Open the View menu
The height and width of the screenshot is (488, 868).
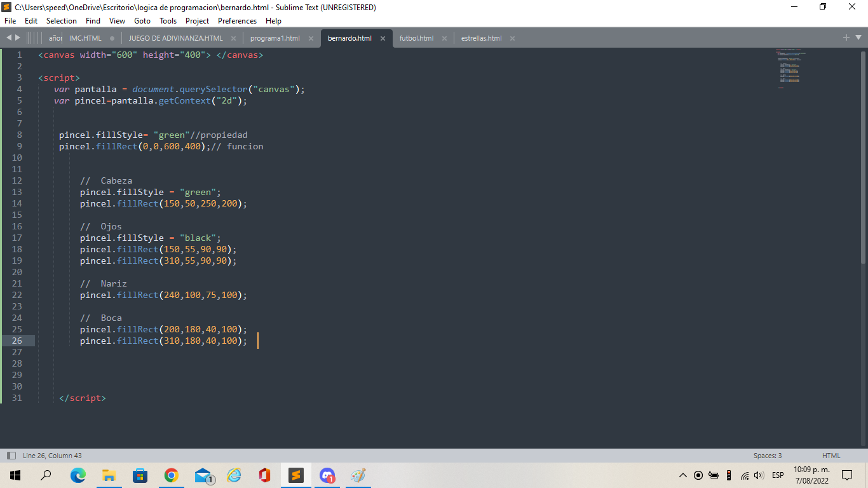(117, 21)
